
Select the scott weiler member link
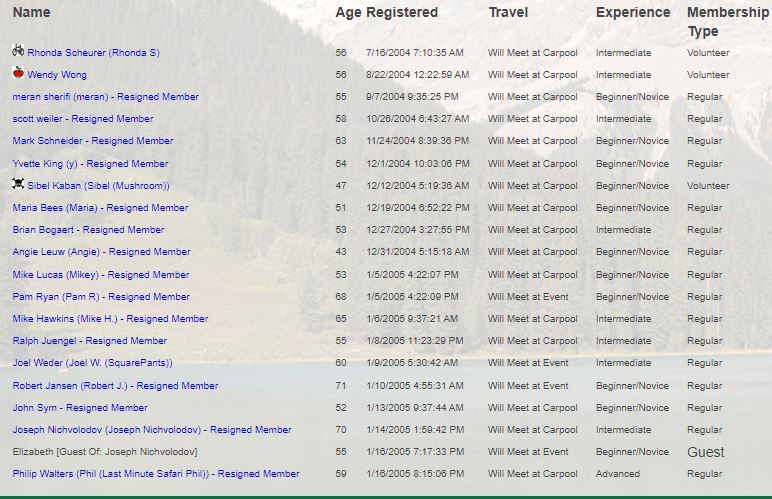[x=83, y=119]
